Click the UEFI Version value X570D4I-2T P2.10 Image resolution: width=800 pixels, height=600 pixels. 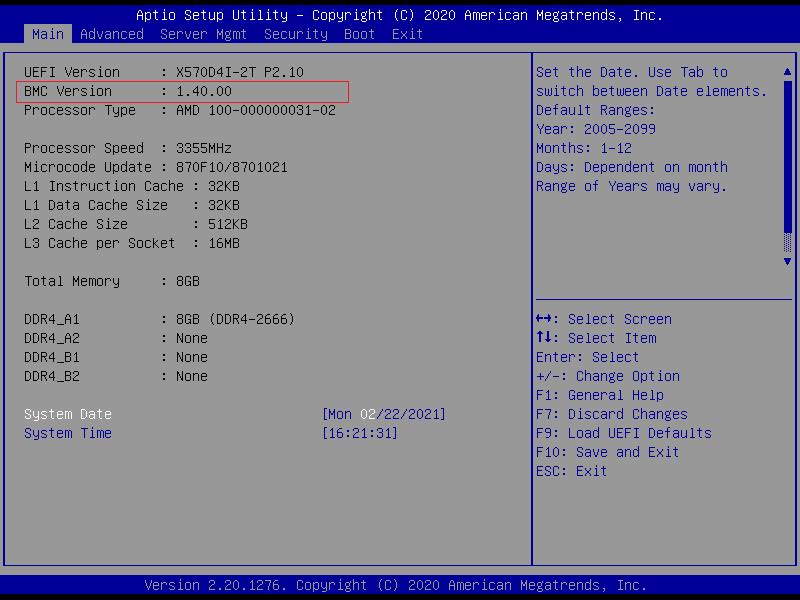pos(240,72)
